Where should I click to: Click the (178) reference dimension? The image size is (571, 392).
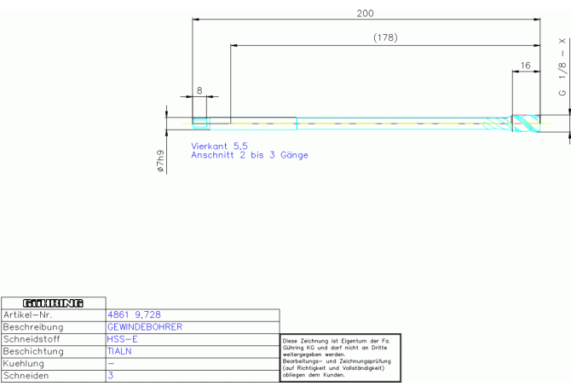click(x=385, y=37)
